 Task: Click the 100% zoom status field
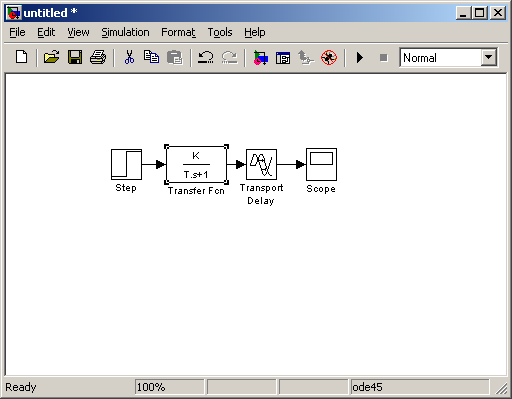tap(169, 387)
